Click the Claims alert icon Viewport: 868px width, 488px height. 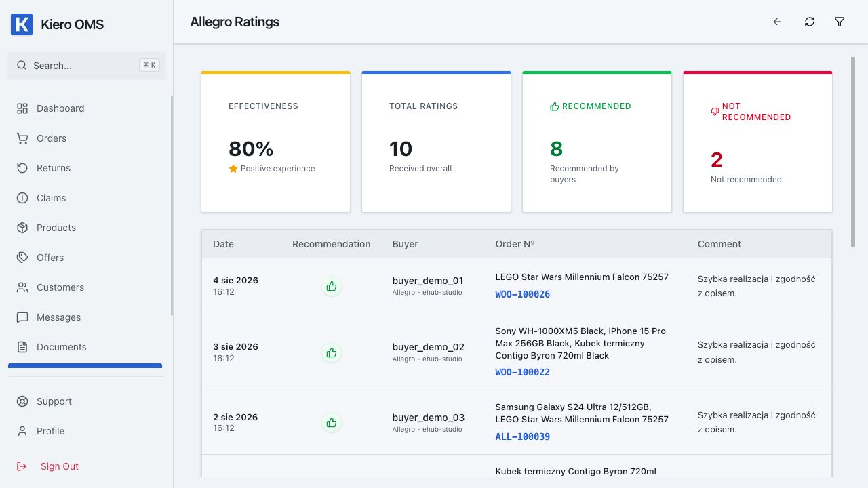(22, 198)
